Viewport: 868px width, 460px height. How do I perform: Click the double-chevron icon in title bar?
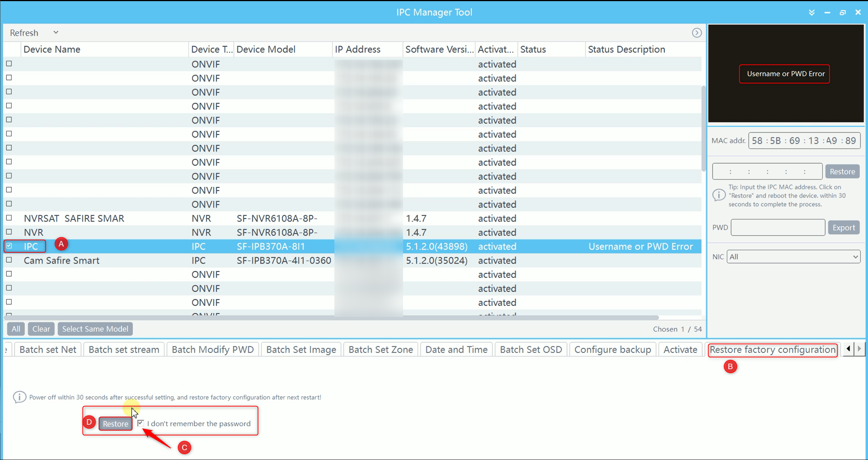(x=812, y=12)
